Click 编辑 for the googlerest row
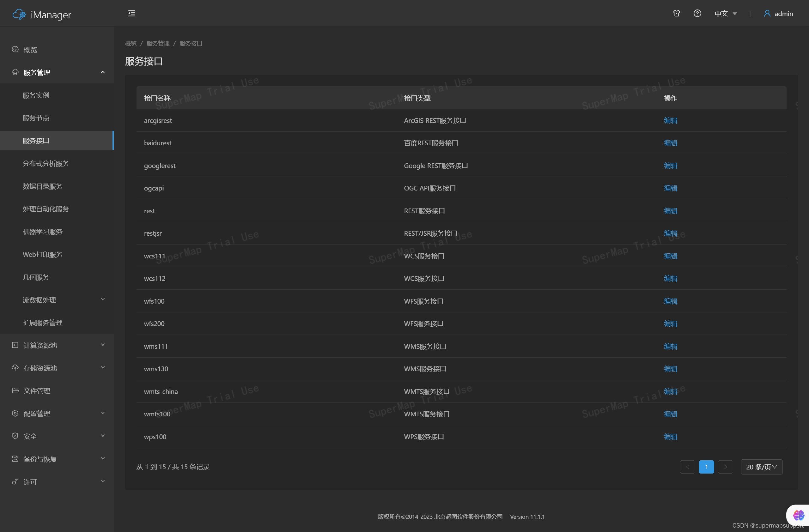The width and height of the screenshot is (809, 532). tap(670, 166)
